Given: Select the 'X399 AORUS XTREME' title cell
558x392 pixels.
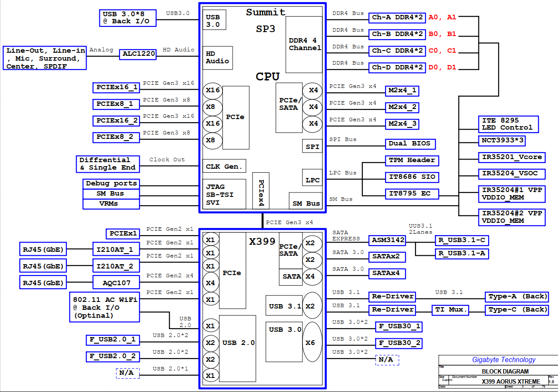Looking at the screenshot, I should [511, 381].
